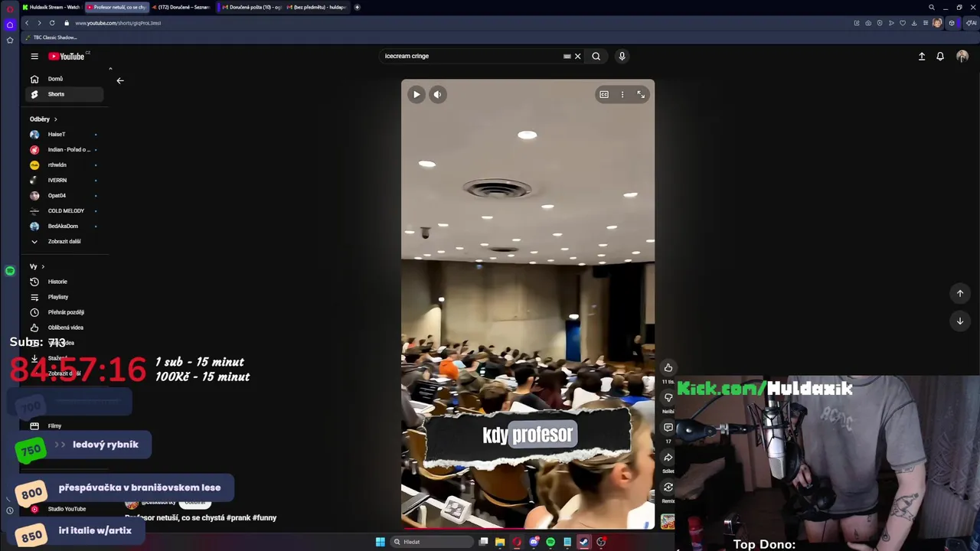The height and width of the screenshot is (551, 980).
Task: Click the address bar URL youtube.com/shorts
Action: coord(118,23)
